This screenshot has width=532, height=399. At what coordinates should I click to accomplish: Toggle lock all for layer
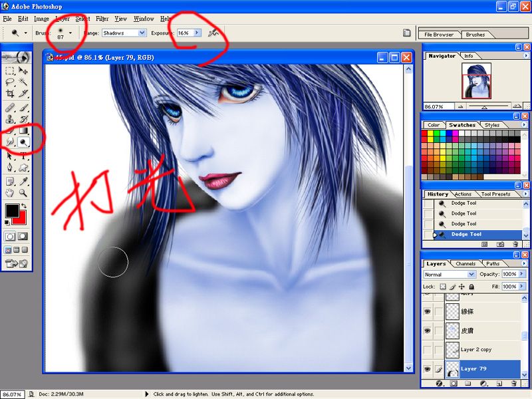click(471, 287)
